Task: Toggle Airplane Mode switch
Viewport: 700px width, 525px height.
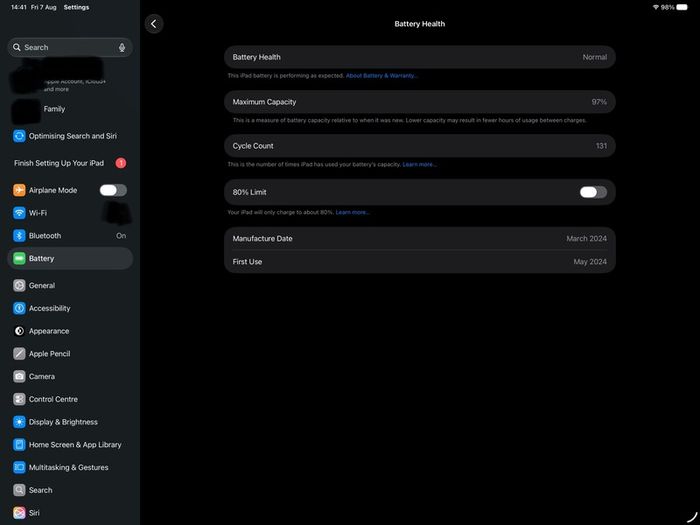Action: tap(113, 190)
